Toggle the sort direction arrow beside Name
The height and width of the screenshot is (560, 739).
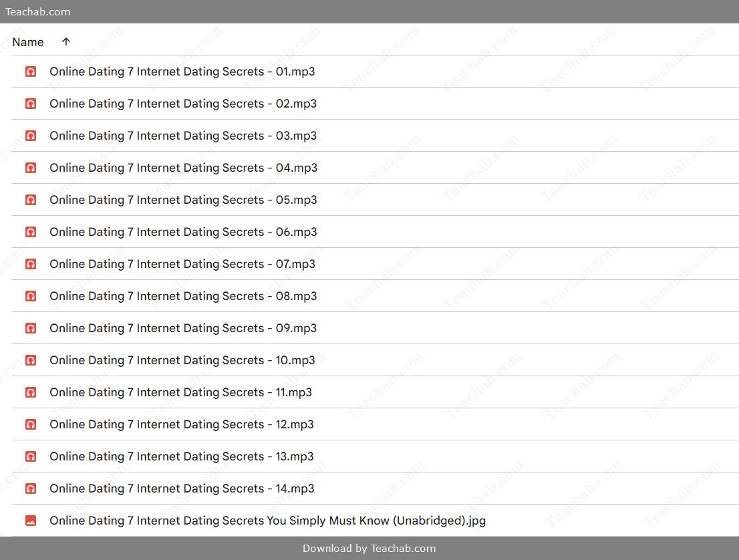(x=66, y=41)
